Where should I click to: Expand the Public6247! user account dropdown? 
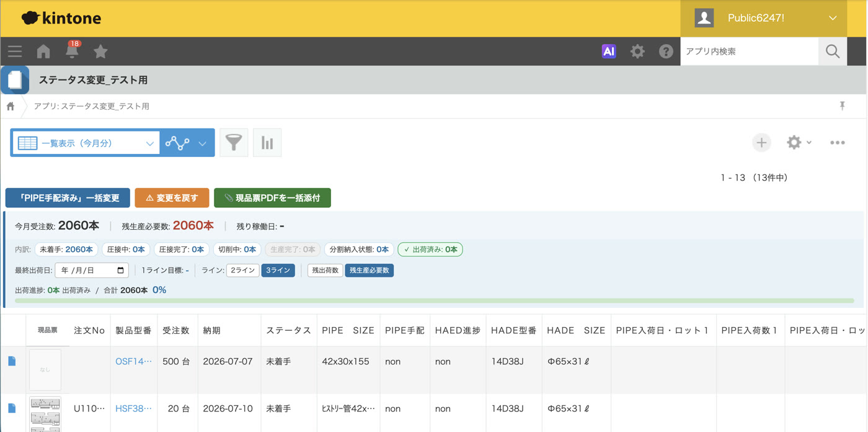[833, 18]
